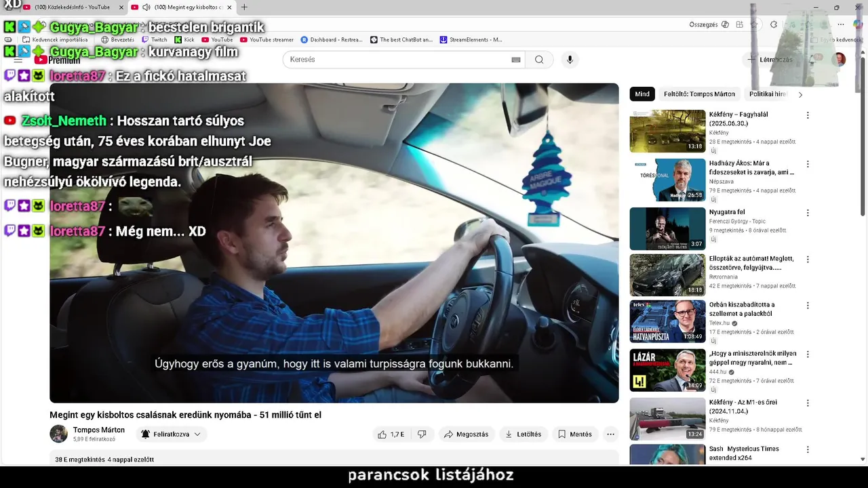The height and width of the screenshot is (488, 868).
Task: Expand the Feliratkozva subscription dropdown
Action: pyautogui.click(x=171, y=434)
